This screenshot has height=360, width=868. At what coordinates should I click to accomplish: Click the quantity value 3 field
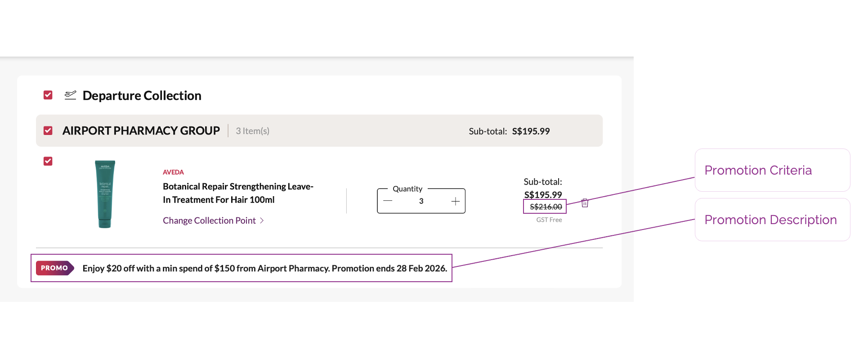click(421, 201)
